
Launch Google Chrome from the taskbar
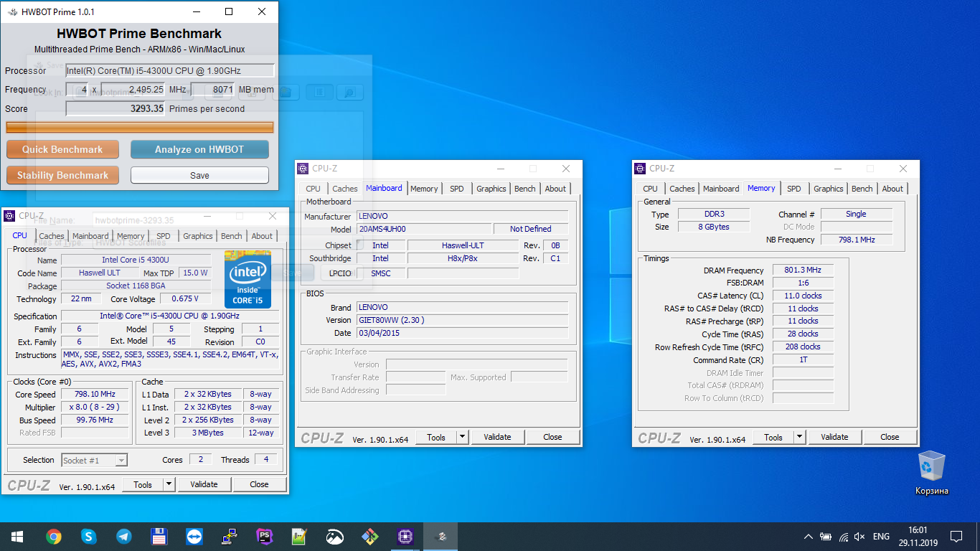53,536
